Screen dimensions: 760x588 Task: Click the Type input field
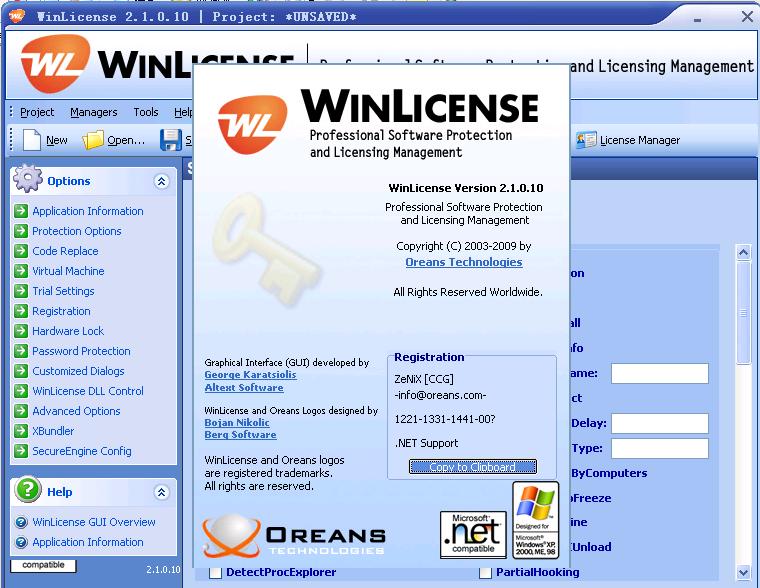[660, 448]
